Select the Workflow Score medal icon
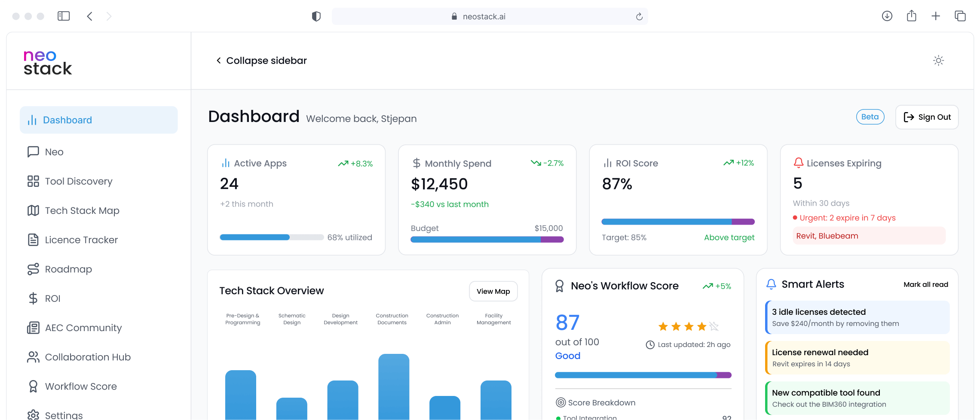The height and width of the screenshot is (420, 980). point(33,386)
